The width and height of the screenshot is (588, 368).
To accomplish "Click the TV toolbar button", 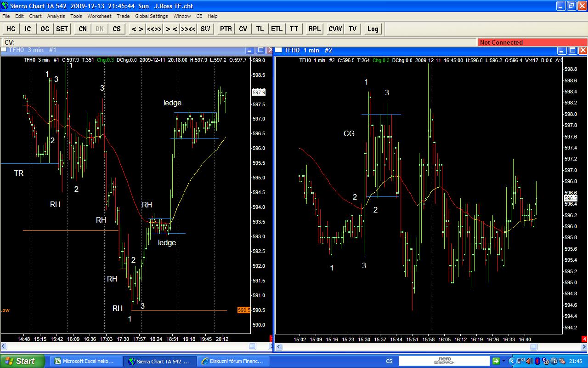I will click(x=352, y=29).
